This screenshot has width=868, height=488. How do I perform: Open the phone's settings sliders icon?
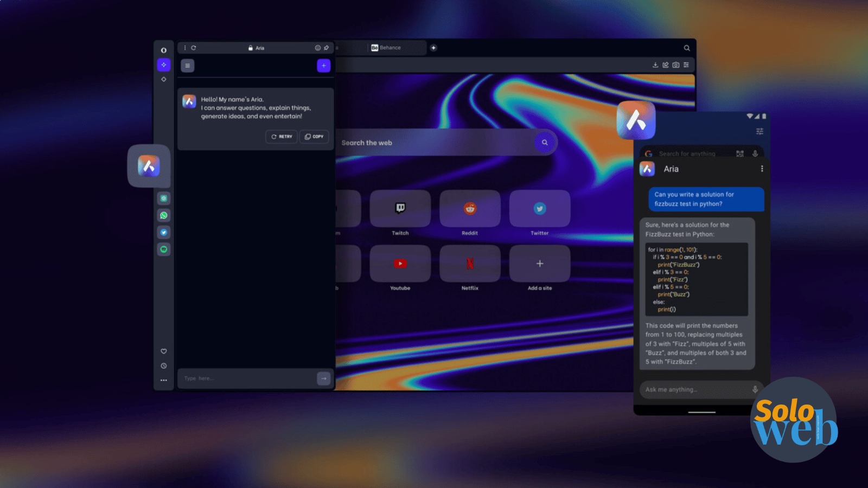[759, 131]
